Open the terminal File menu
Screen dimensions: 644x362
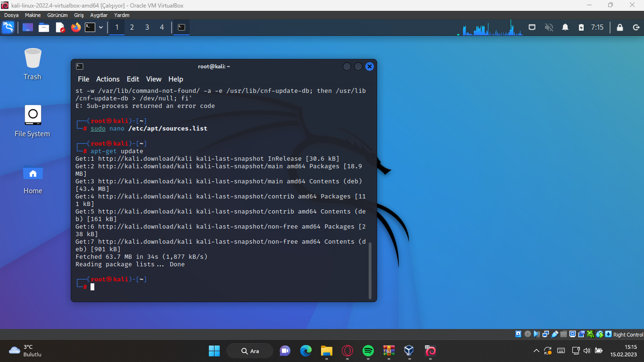click(x=83, y=79)
